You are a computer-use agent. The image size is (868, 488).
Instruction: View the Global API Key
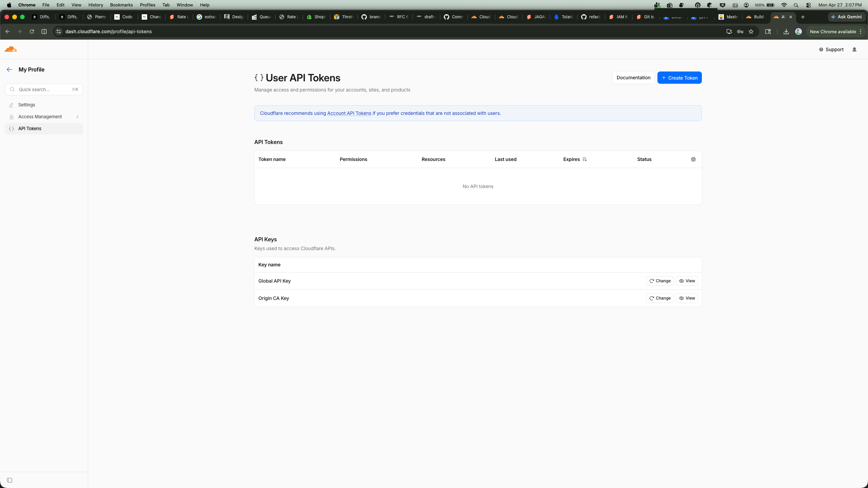tap(687, 281)
